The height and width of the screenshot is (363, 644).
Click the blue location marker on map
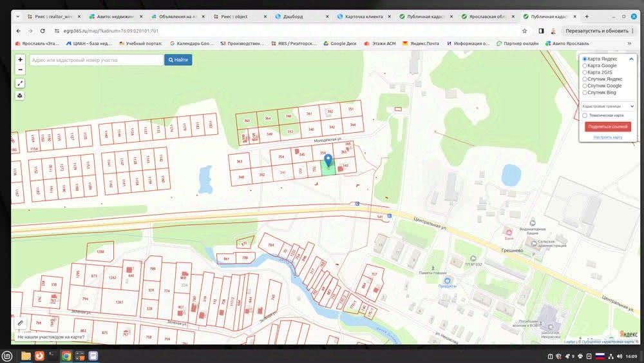pyautogui.click(x=328, y=160)
